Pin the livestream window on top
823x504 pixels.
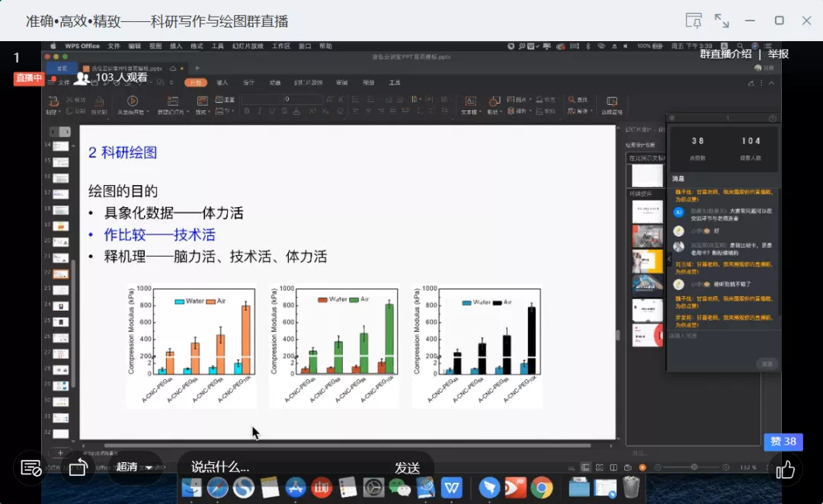693,21
